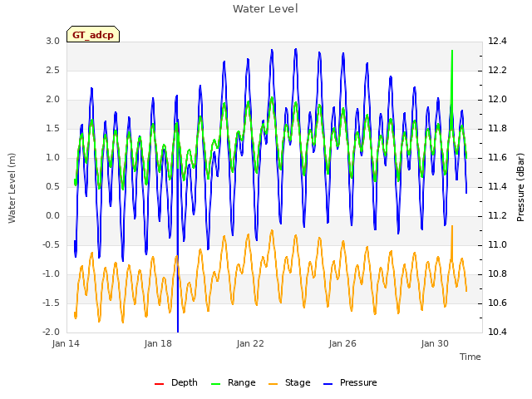Click the 12.0 right axis tick label

(x=497, y=100)
